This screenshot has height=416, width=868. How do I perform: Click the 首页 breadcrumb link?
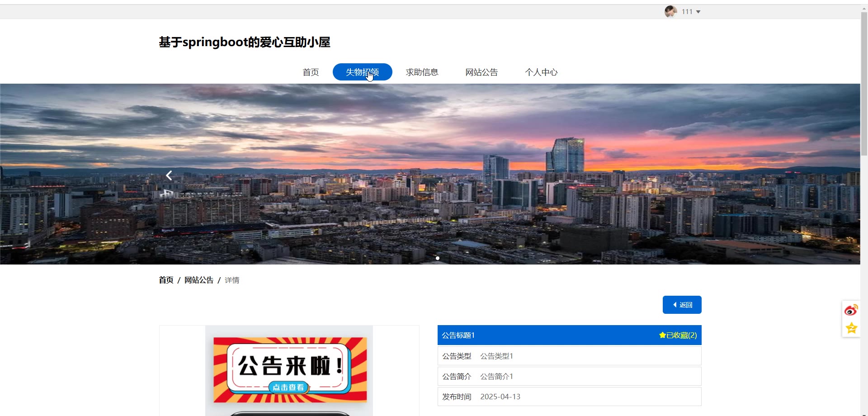coord(166,280)
